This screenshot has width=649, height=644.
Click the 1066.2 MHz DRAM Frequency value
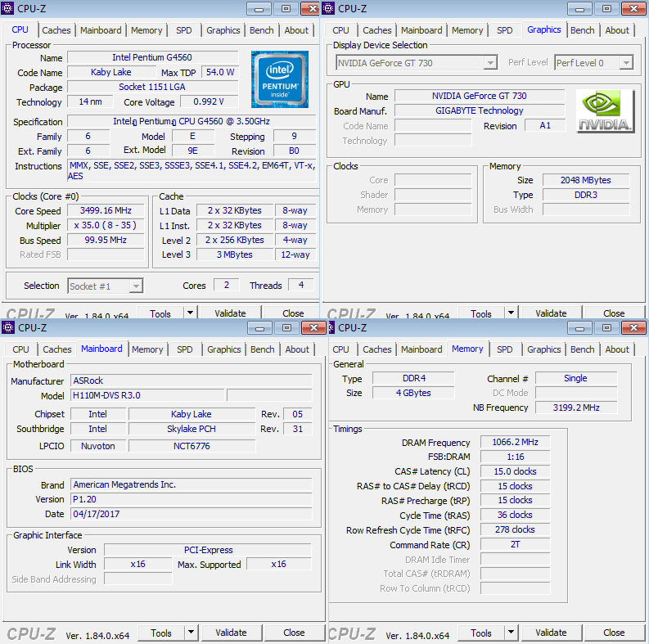[x=515, y=443]
